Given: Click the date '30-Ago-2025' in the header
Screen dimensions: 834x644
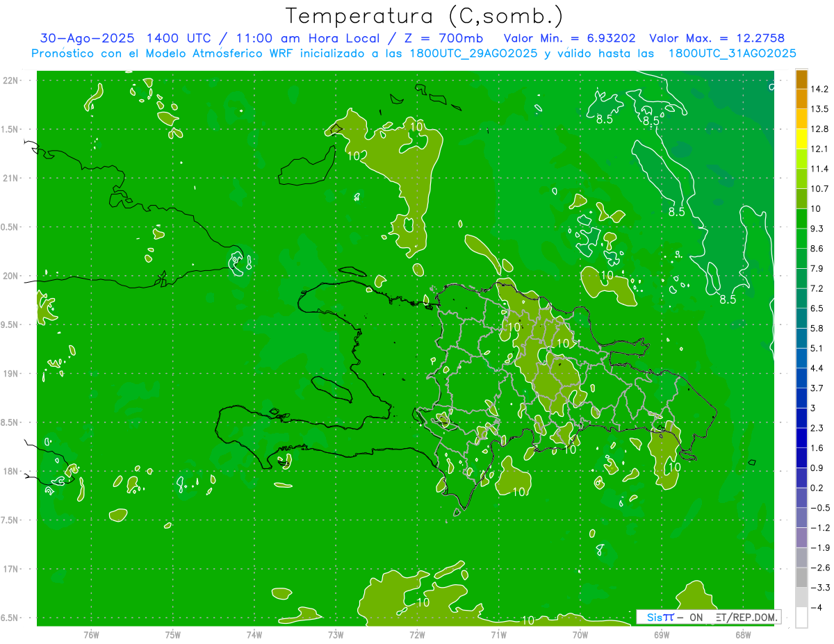Looking at the screenshot, I should 86,38.
